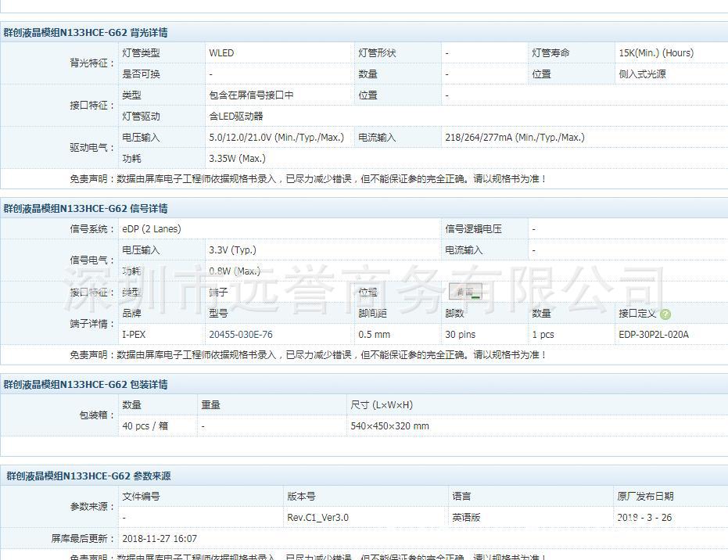Select the 侧入式光源 position value
Viewport: 728px width, 560px height.
[642, 74]
